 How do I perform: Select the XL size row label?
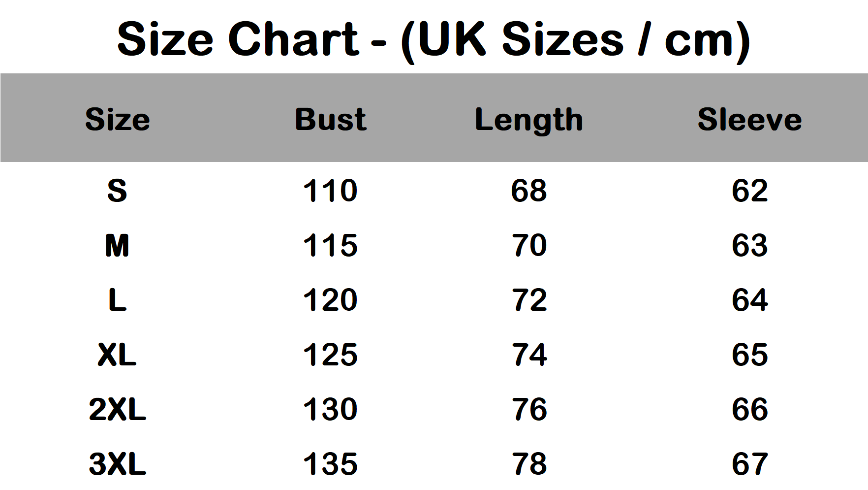(117, 355)
